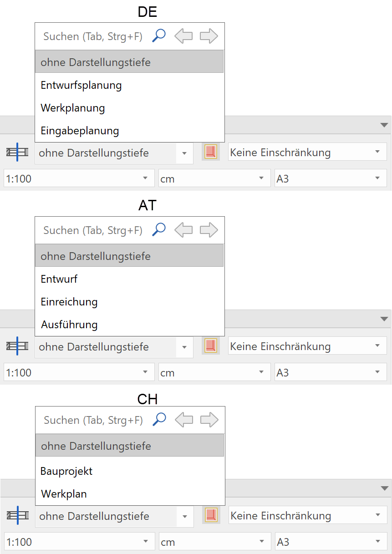
Task: Select the red window symbol icon in the CH row
Action: [x=210, y=515]
